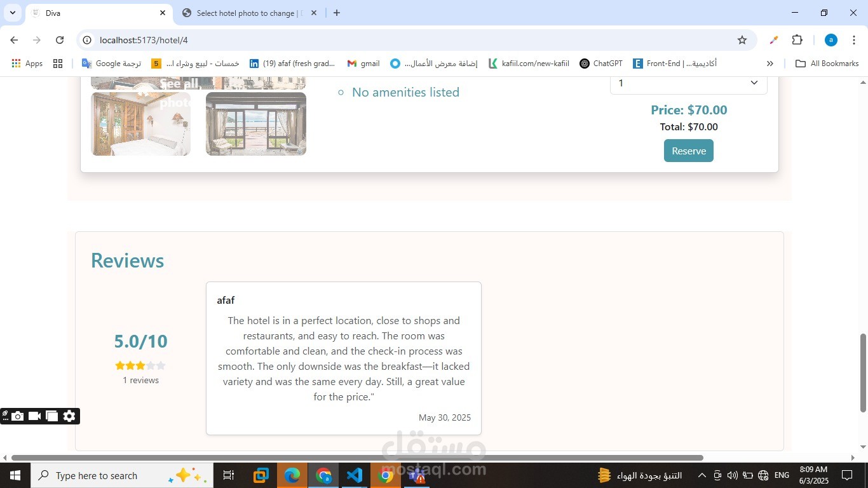Open network status globe icon
The width and height of the screenshot is (868, 488).
click(764, 475)
